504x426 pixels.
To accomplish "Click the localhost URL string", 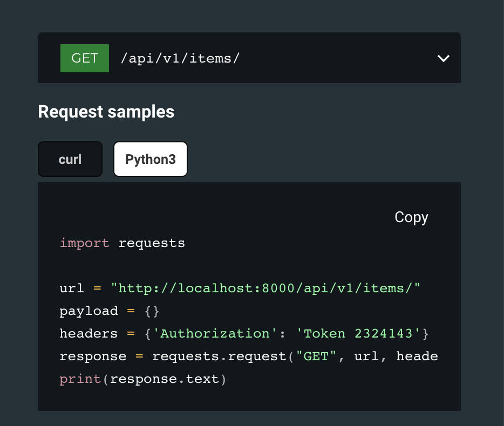I will (x=265, y=288).
